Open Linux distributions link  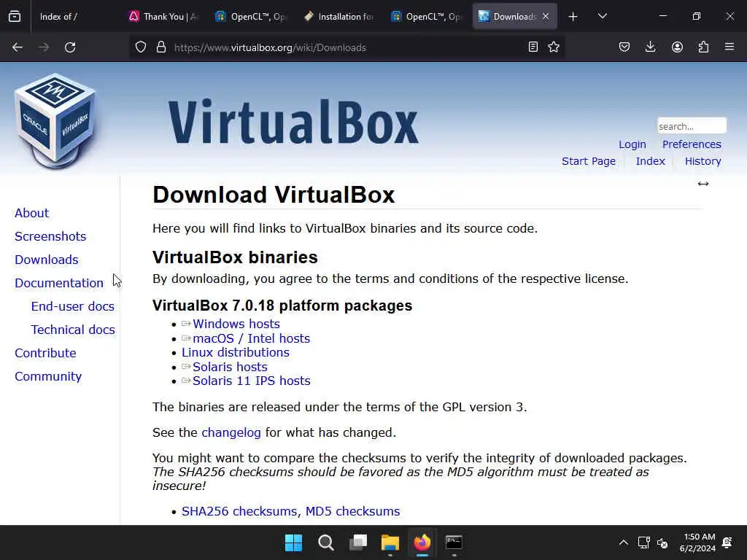(x=236, y=352)
